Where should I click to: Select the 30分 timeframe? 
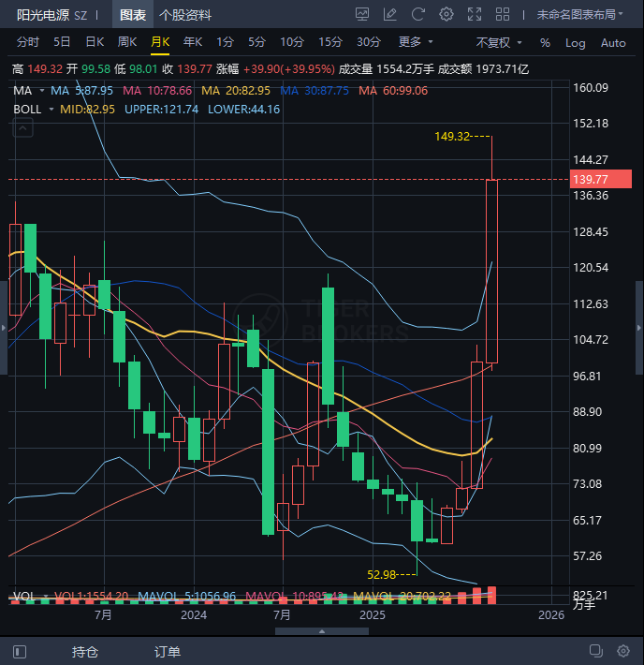point(369,42)
